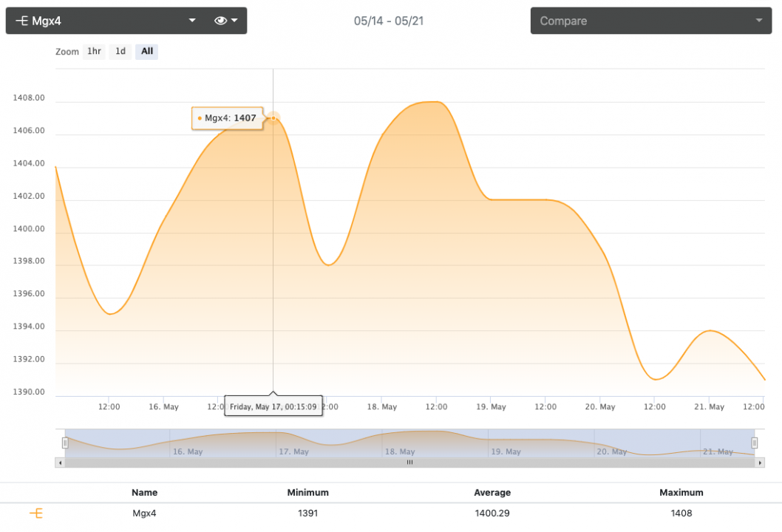Sort by the Name column header
Screen dimensions: 782x532
pos(144,492)
